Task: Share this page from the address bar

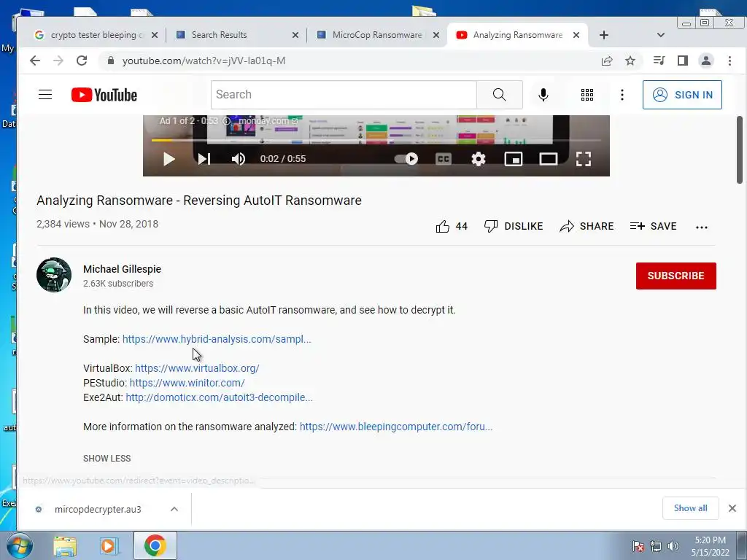Action: click(606, 61)
